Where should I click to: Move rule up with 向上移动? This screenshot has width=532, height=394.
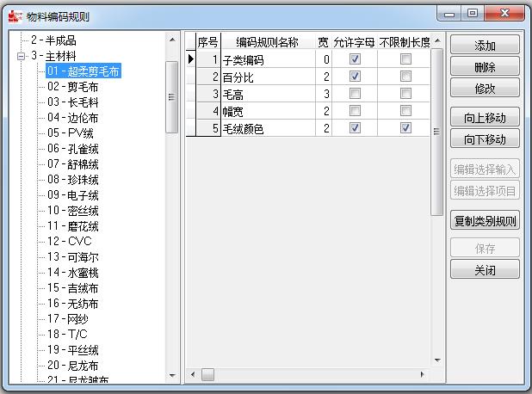tap(485, 117)
